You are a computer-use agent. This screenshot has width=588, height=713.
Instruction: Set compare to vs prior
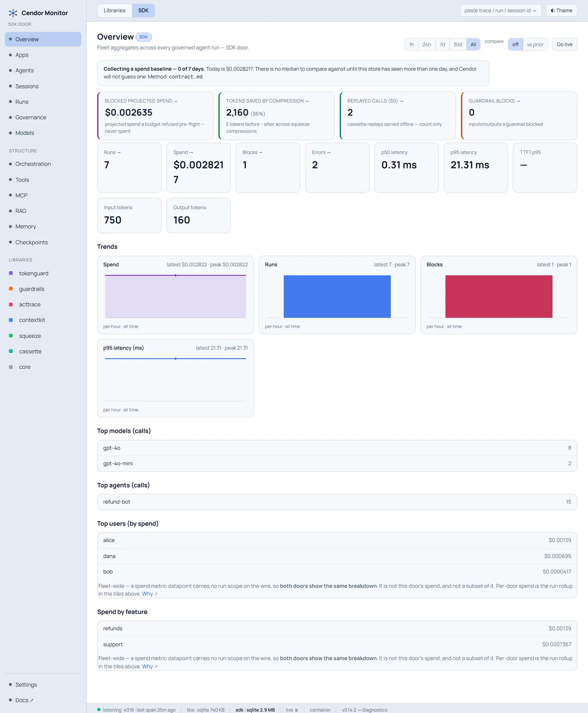coord(535,45)
